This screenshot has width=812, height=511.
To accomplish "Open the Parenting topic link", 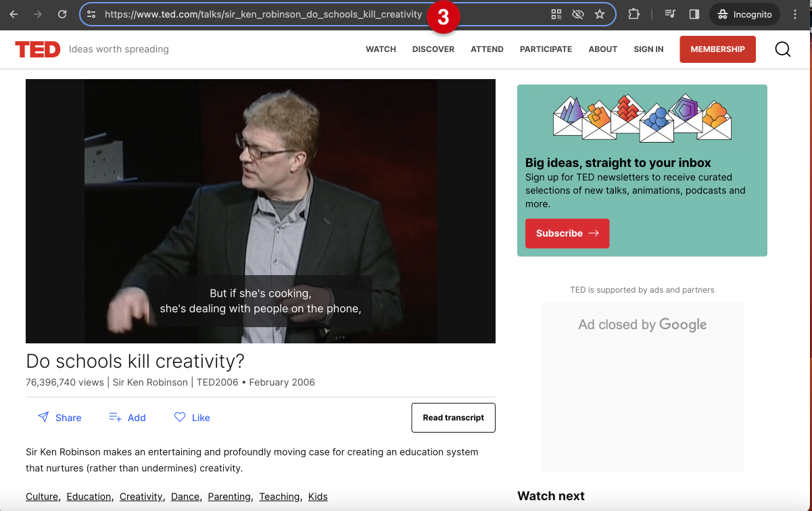I will [x=229, y=497].
